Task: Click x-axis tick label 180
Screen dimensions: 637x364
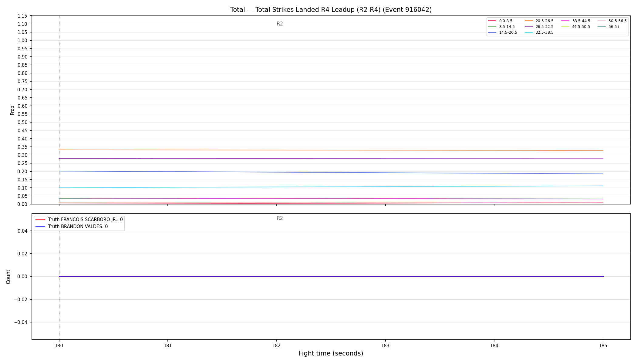Action: [59, 345]
